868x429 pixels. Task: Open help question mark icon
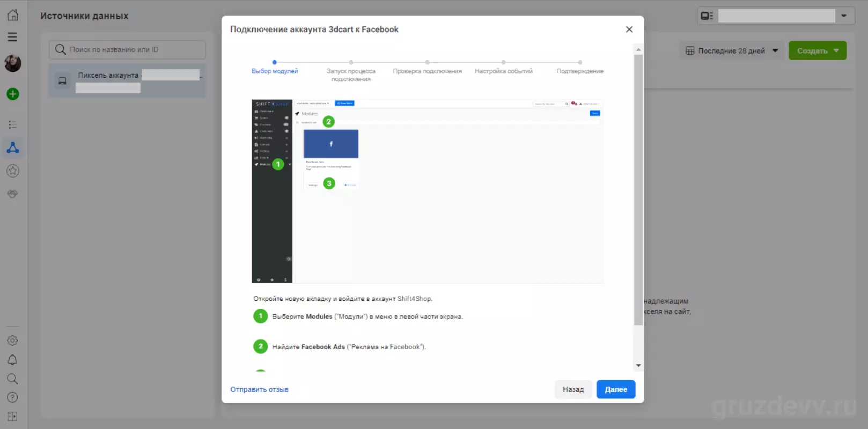pyautogui.click(x=13, y=397)
